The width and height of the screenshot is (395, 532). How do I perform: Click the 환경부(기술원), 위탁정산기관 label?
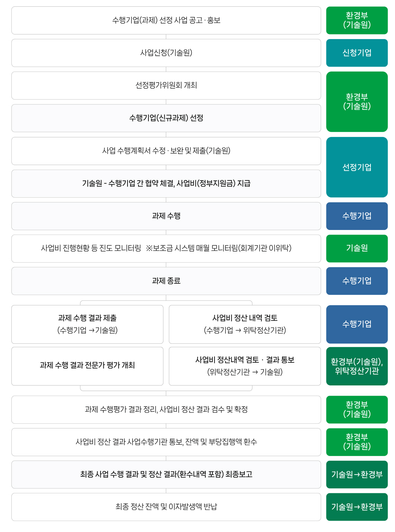tap(357, 366)
